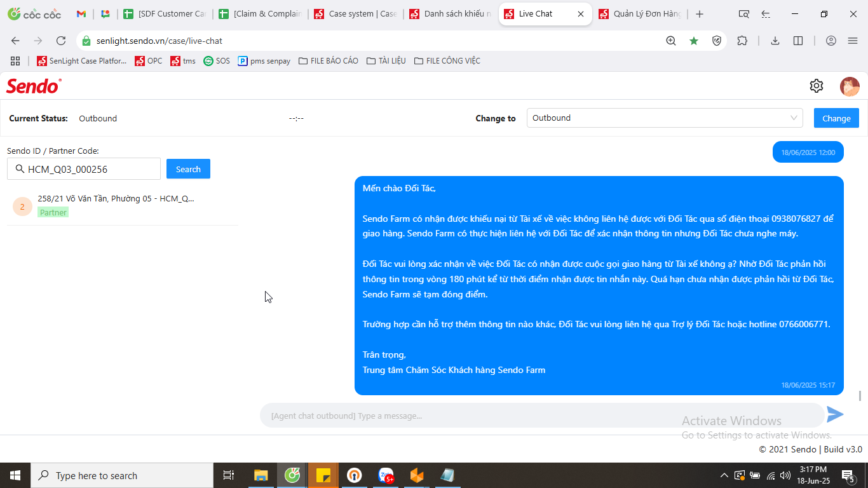This screenshot has height=488, width=868.
Task: Open the volume control in system tray
Action: (785, 475)
